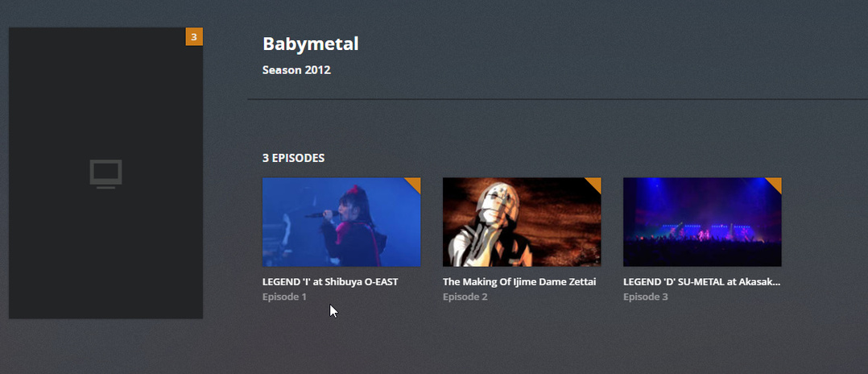
Task: Click the Episode 1 label
Action: [284, 297]
